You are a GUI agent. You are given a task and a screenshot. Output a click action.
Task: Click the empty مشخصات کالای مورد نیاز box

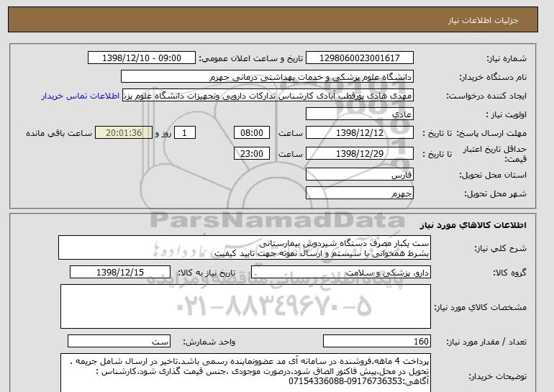pyautogui.click(x=245, y=306)
